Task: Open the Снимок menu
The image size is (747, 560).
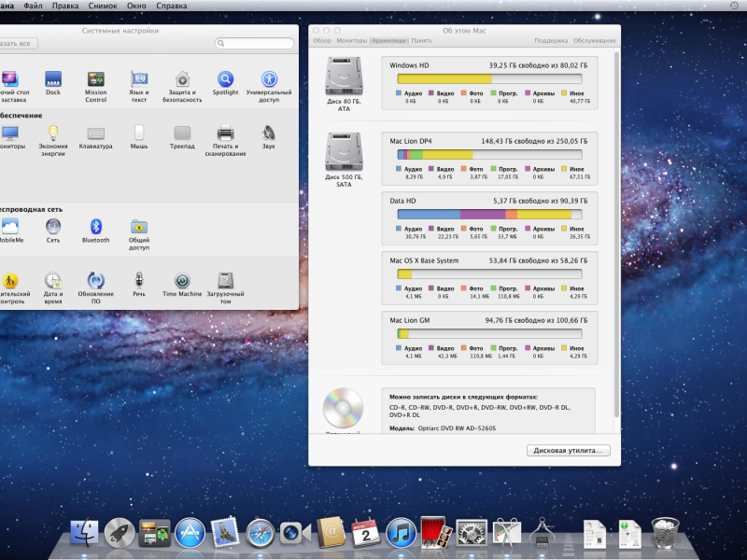Action: [103, 6]
